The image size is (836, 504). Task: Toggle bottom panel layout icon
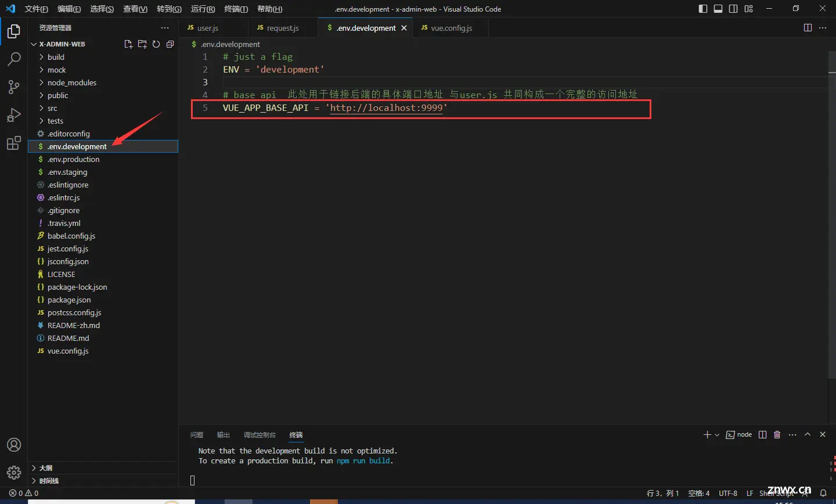pos(718,9)
